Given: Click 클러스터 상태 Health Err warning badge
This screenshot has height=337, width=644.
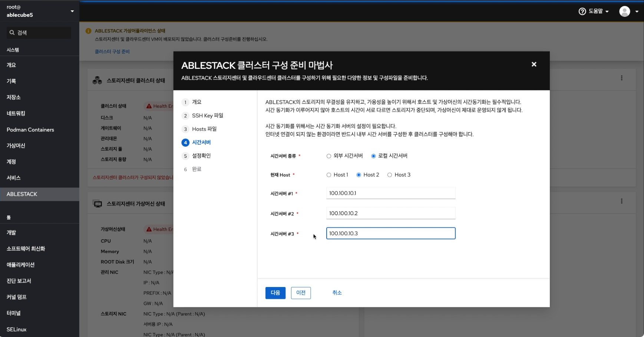Looking at the screenshot, I should (x=159, y=106).
